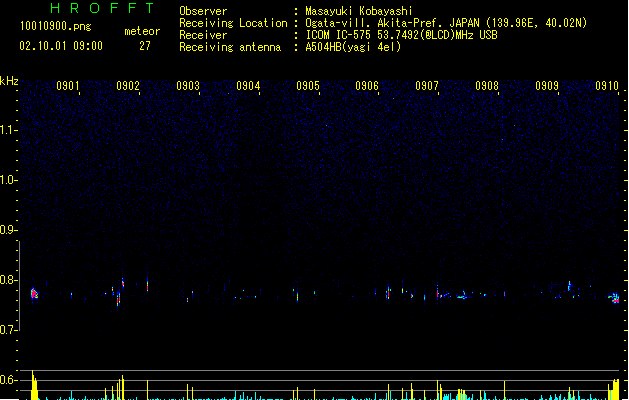The height and width of the screenshot is (400, 629).
Task: Click the 0.7 kHz axis label
Action: (x=8, y=330)
